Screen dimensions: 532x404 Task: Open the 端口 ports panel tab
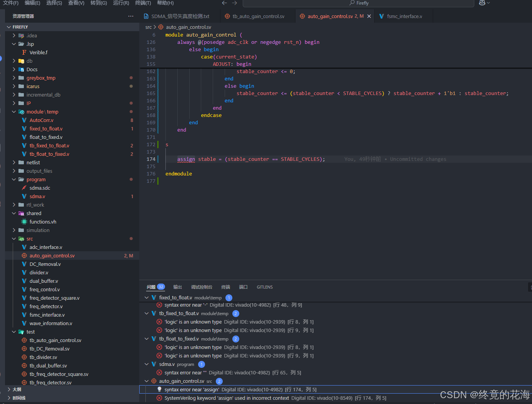[243, 287]
